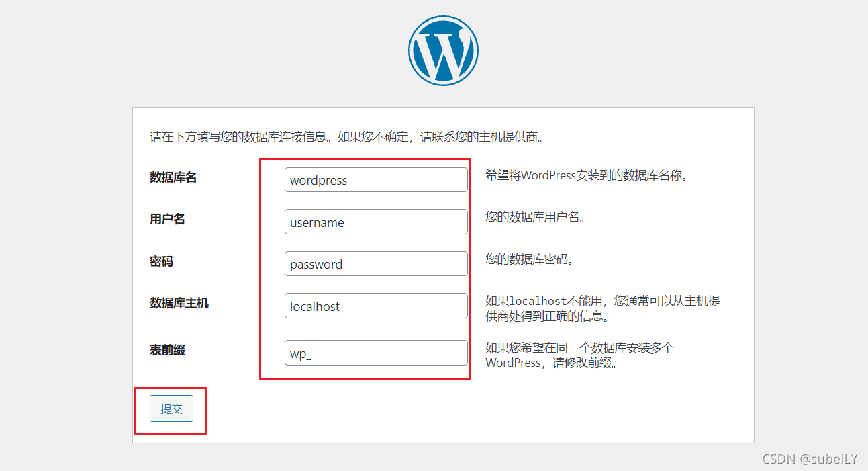This screenshot has width=868, height=471.
Task: Edit the database host field showing localhost
Action: tap(376, 306)
